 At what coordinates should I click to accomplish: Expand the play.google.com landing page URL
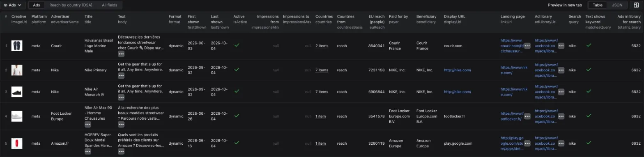(x=527, y=143)
